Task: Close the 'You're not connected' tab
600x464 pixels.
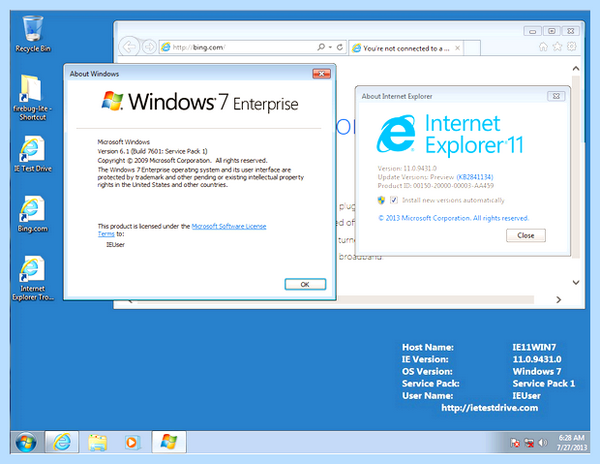Action: tap(457, 48)
